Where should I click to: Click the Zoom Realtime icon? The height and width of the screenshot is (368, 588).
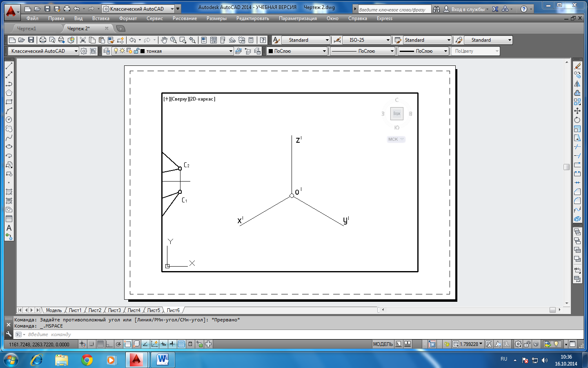(174, 40)
